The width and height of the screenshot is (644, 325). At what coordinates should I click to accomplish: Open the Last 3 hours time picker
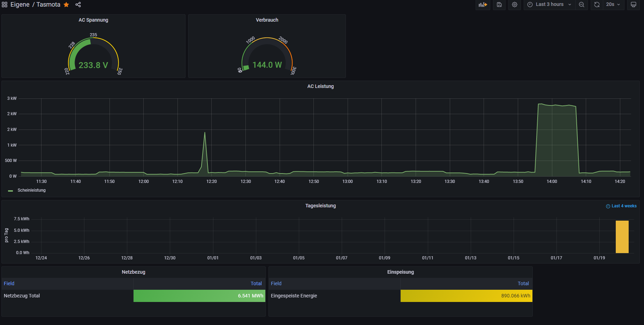[549, 5]
